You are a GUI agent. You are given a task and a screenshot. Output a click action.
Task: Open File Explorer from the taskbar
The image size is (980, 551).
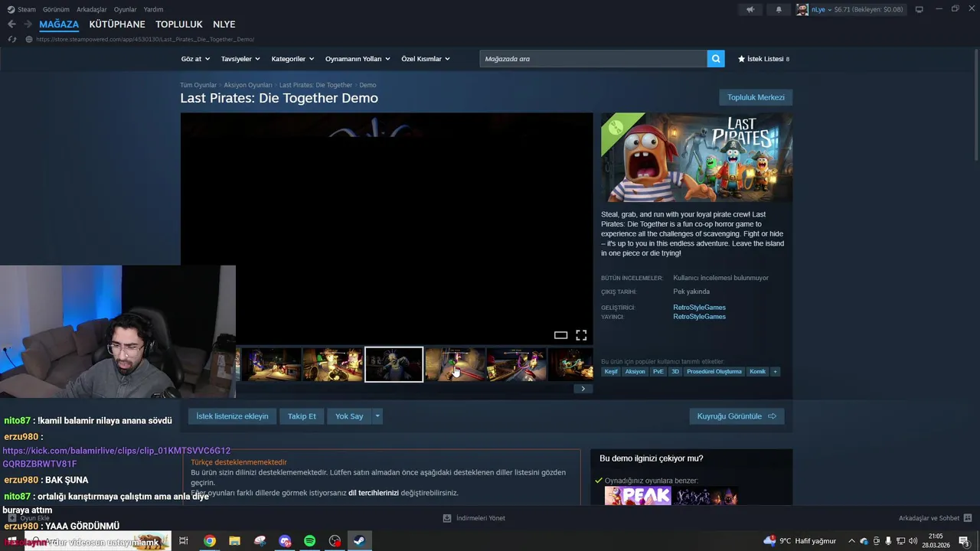click(234, 541)
